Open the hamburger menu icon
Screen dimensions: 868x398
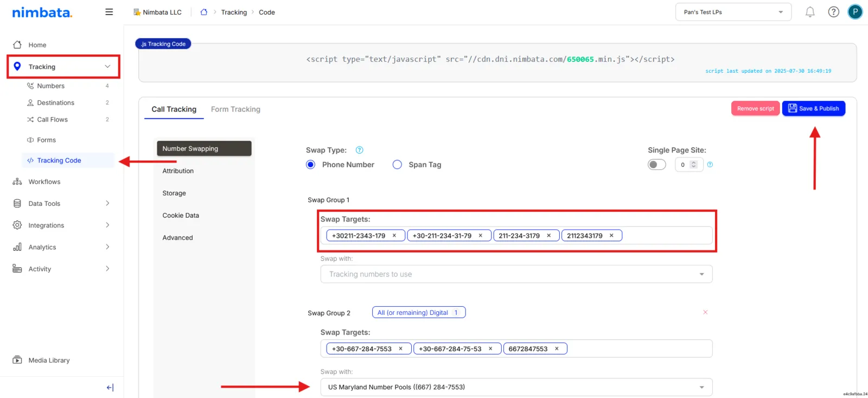pos(109,12)
